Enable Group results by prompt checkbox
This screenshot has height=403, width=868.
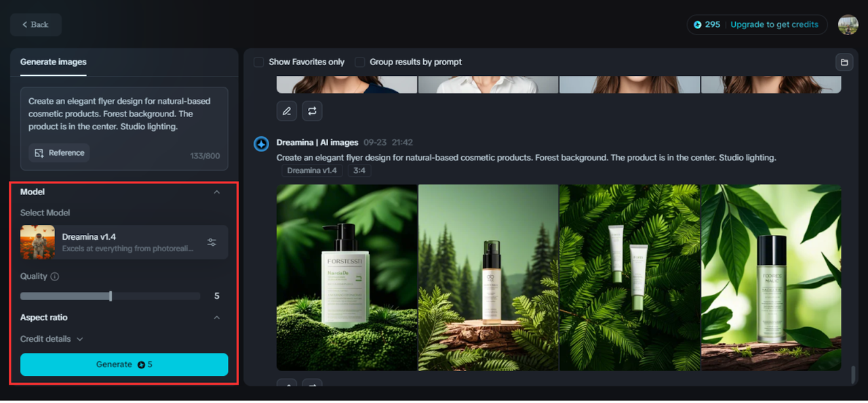point(360,62)
